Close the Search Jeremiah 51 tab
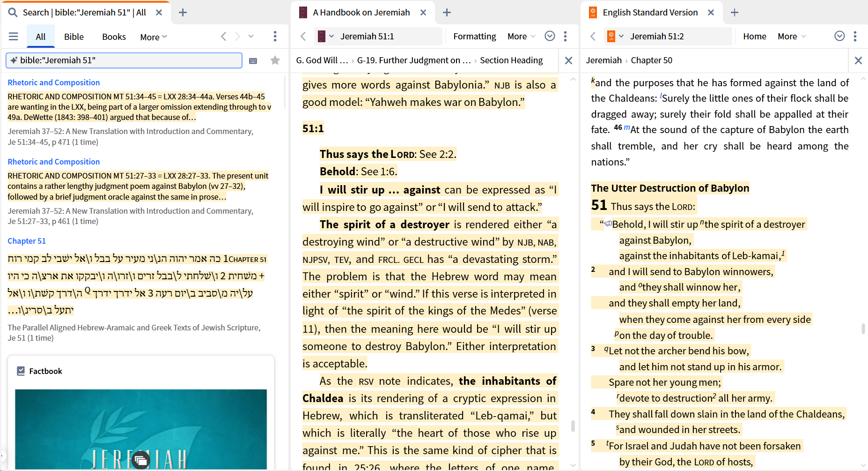Viewport: 868px width, 471px height. [159, 13]
